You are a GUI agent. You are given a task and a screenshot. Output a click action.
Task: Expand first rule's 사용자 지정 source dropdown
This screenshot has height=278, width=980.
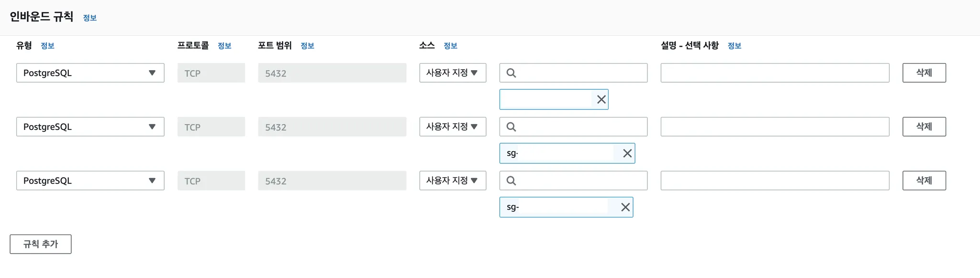pyautogui.click(x=452, y=73)
